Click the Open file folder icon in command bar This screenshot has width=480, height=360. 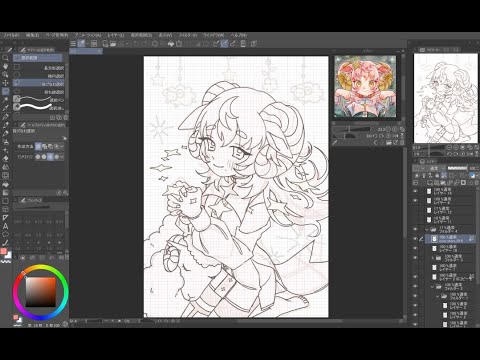113,44
